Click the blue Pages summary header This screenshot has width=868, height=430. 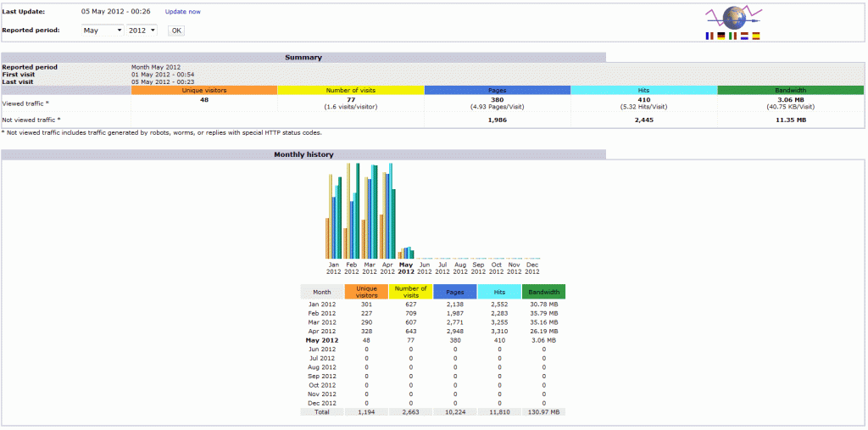click(x=497, y=90)
